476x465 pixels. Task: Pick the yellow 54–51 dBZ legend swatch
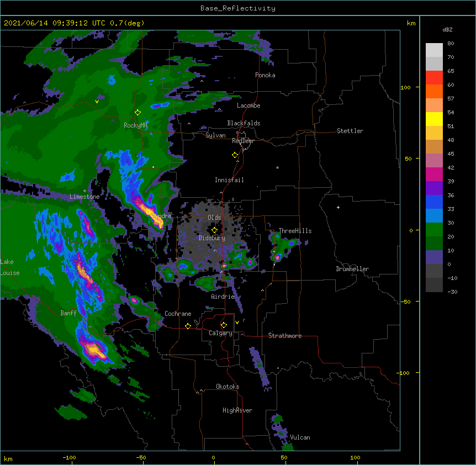(x=434, y=119)
